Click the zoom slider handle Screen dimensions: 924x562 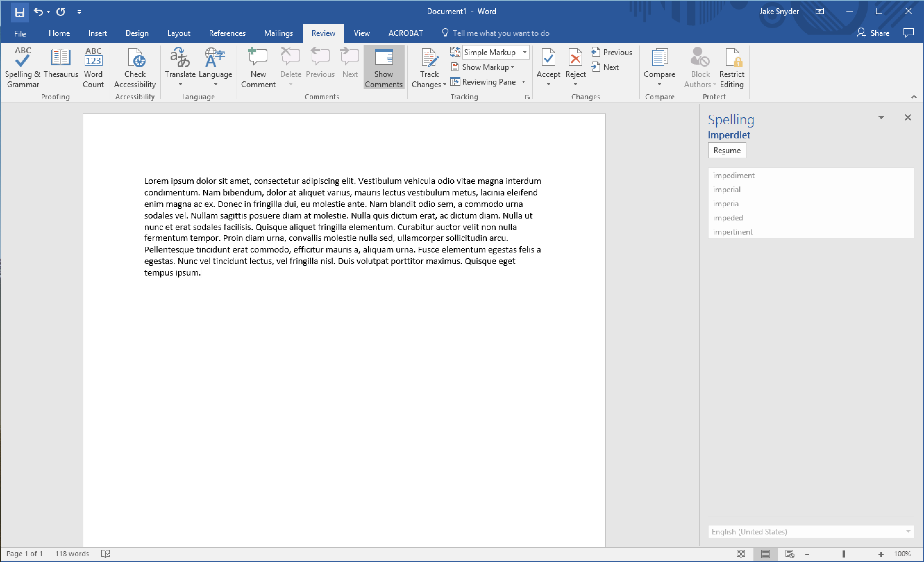click(844, 554)
